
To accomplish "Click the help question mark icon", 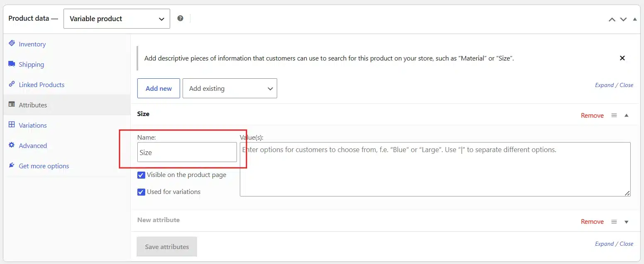I will (x=180, y=18).
